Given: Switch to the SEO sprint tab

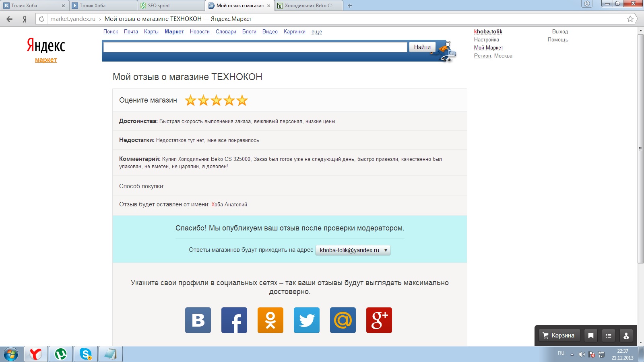Looking at the screenshot, I should [x=171, y=6].
